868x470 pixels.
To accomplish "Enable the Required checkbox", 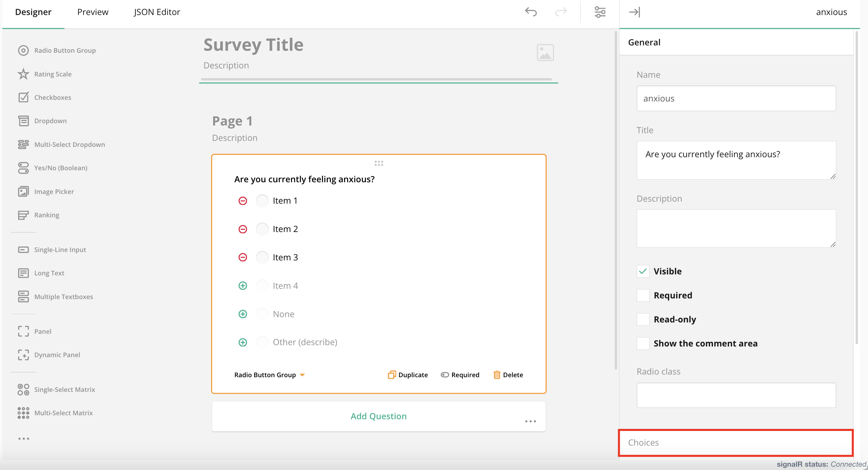I will coord(643,295).
